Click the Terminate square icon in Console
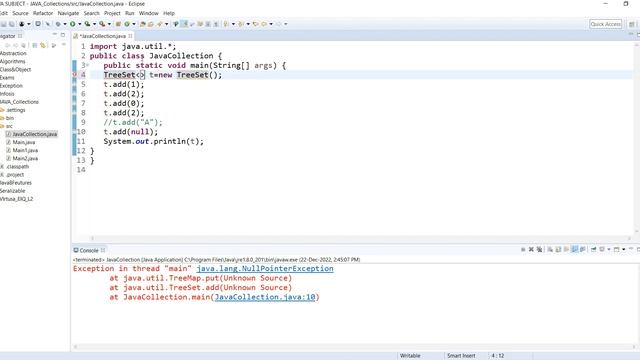Screen dimensions: 640x360 (x=523, y=249)
